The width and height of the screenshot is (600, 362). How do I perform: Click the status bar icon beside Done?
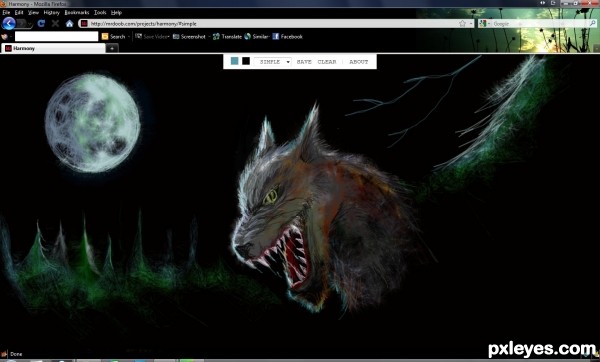4,354
